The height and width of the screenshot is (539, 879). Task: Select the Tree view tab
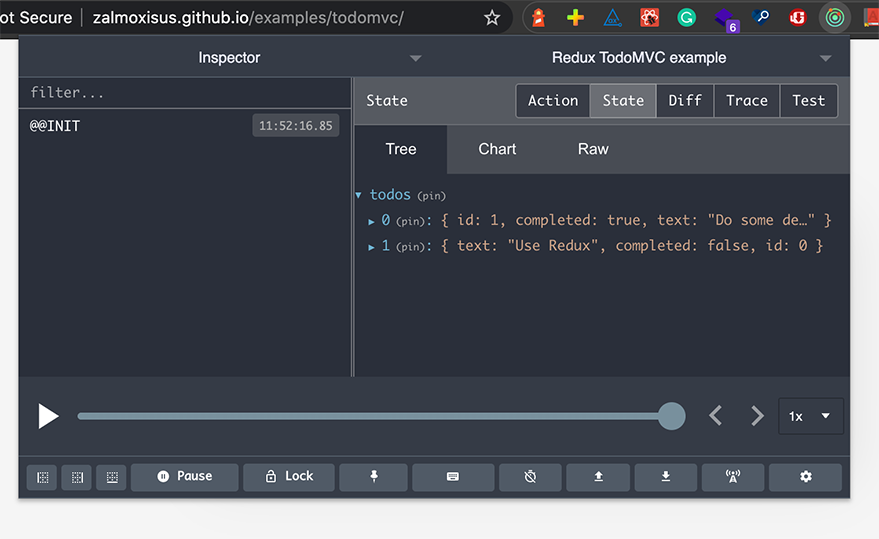(x=401, y=149)
